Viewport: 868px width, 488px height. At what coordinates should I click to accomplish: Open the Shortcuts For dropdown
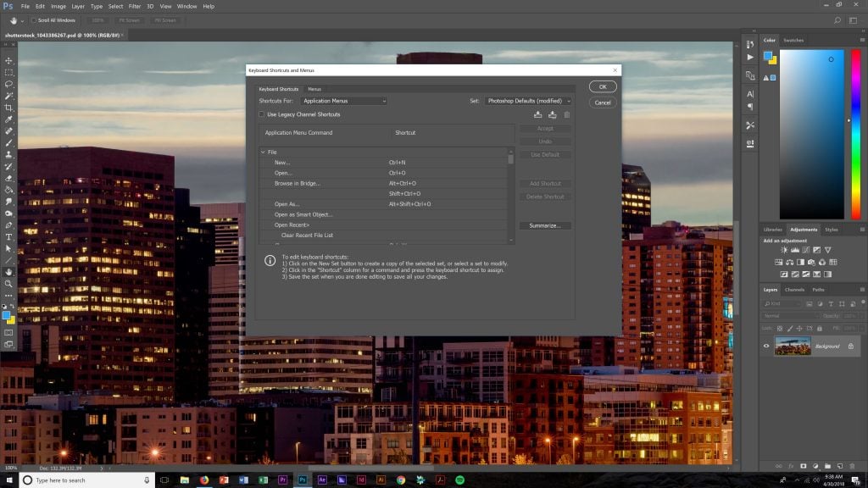coord(344,101)
